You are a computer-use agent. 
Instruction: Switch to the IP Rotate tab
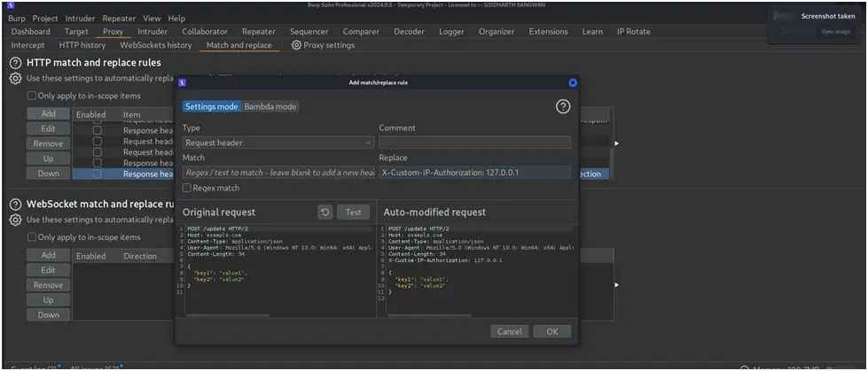634,32
